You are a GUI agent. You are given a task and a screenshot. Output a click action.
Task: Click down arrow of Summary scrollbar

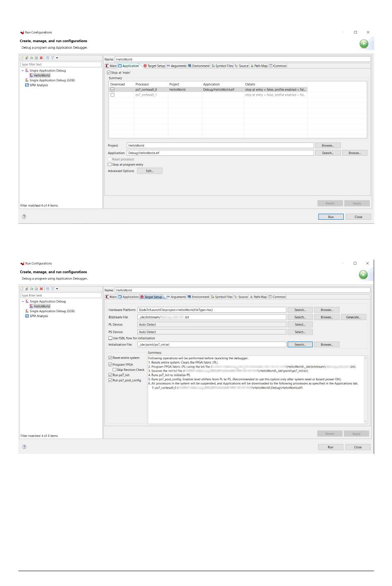coord(365,421)
